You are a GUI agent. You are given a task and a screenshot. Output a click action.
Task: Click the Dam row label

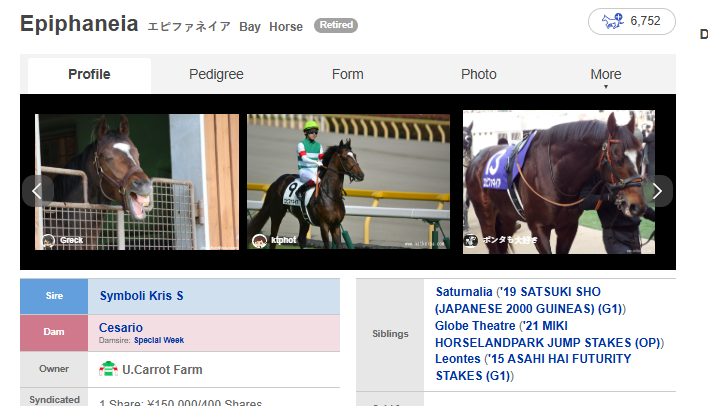pos(54,332)
